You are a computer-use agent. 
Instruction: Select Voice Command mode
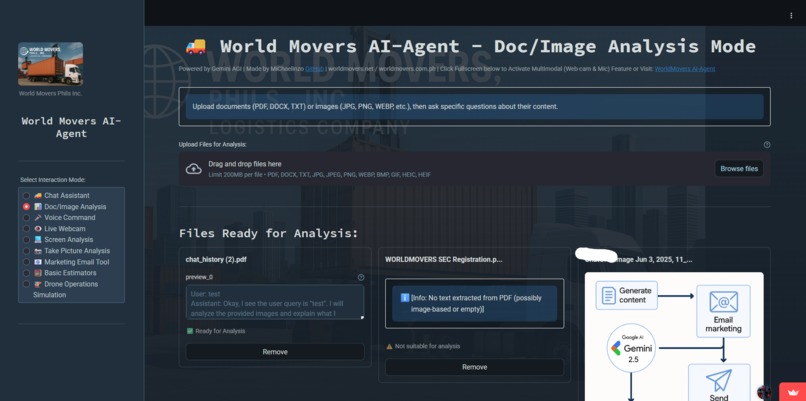(x=59, y=217)
